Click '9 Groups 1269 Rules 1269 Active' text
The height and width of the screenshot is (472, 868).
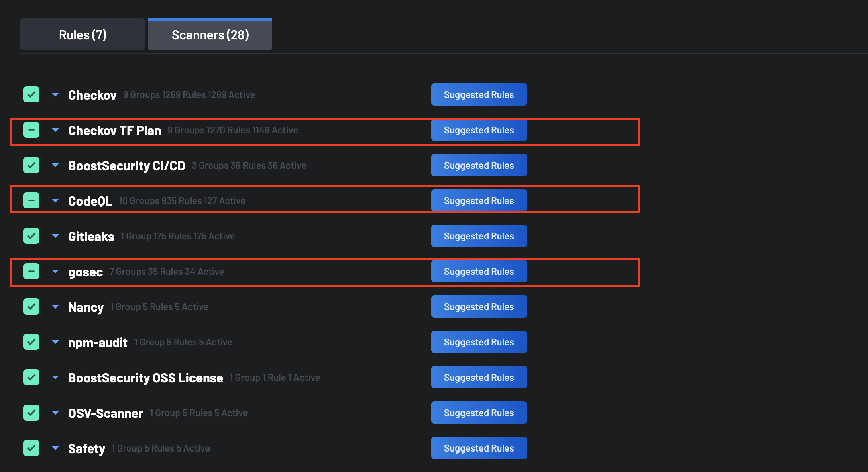click(189, 95)
